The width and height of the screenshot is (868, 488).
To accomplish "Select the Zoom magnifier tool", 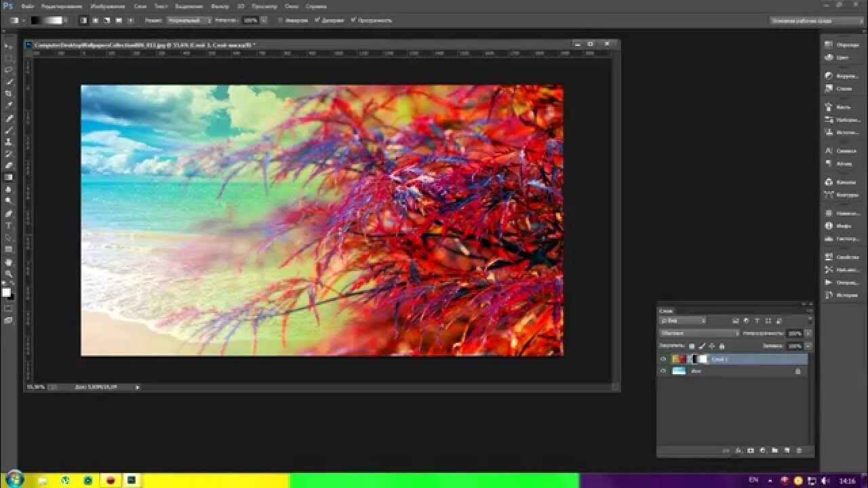I will 9,273.
